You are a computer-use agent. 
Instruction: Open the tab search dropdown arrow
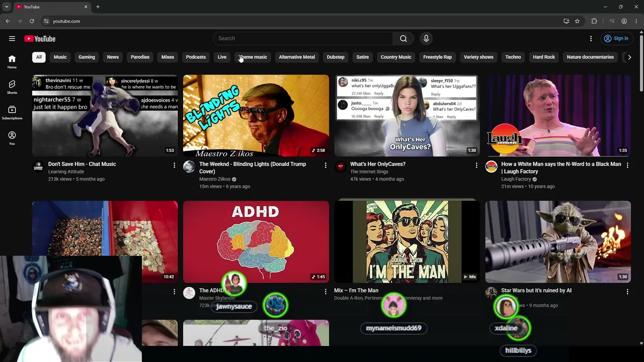pos(7,7)
